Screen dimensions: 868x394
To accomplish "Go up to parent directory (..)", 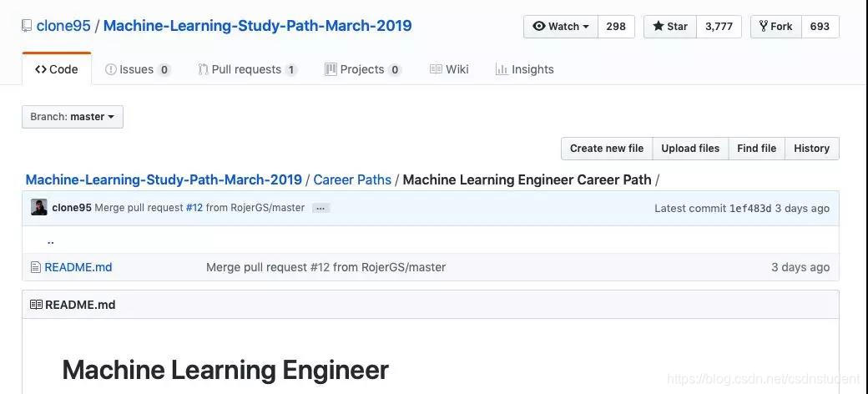I will [51, 240].
